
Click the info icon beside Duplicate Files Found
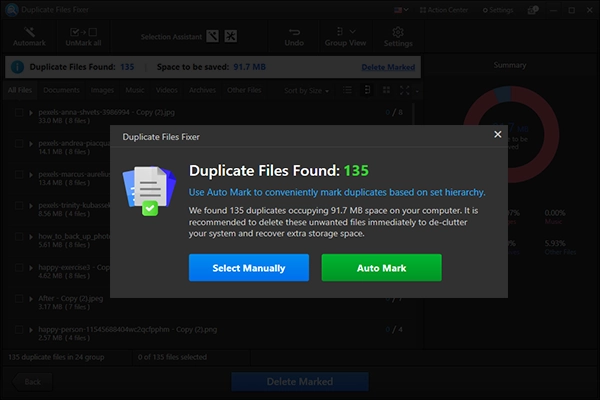pyautogui.click(x=17, y=67)
